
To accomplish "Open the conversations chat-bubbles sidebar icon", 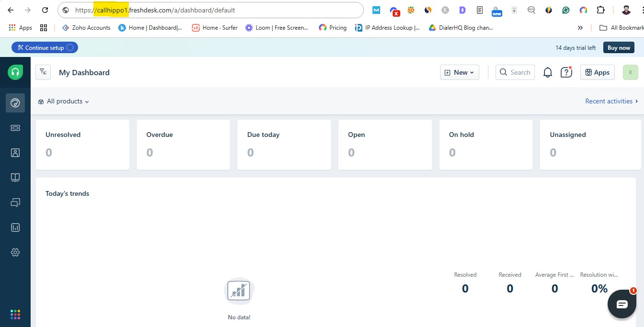I will pos(15,203).
